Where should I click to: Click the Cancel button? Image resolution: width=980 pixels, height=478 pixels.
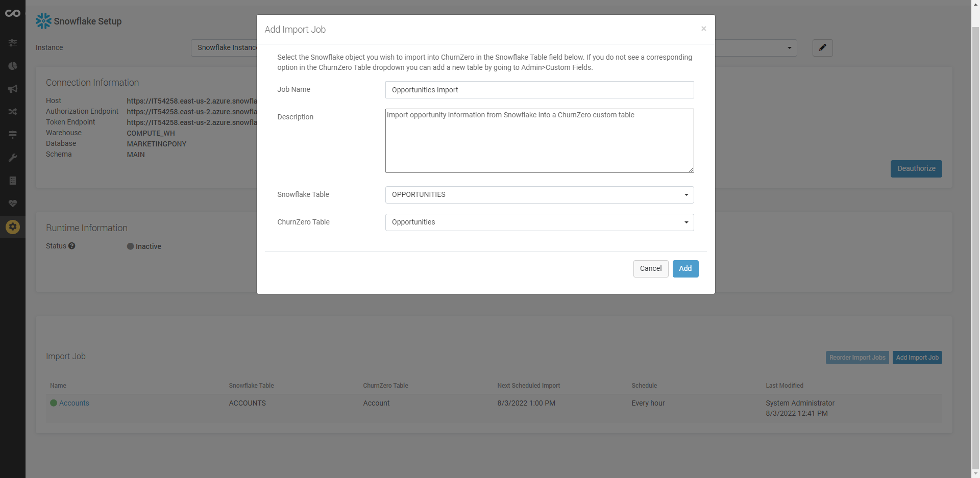tap(650, 269)
